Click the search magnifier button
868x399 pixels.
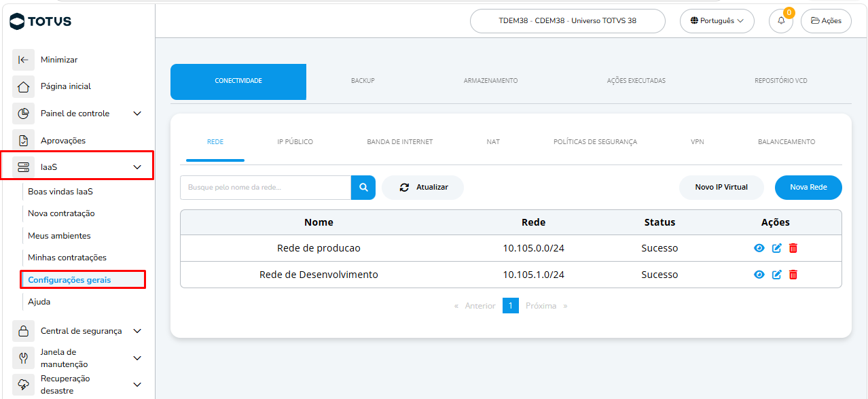point(363,188)
